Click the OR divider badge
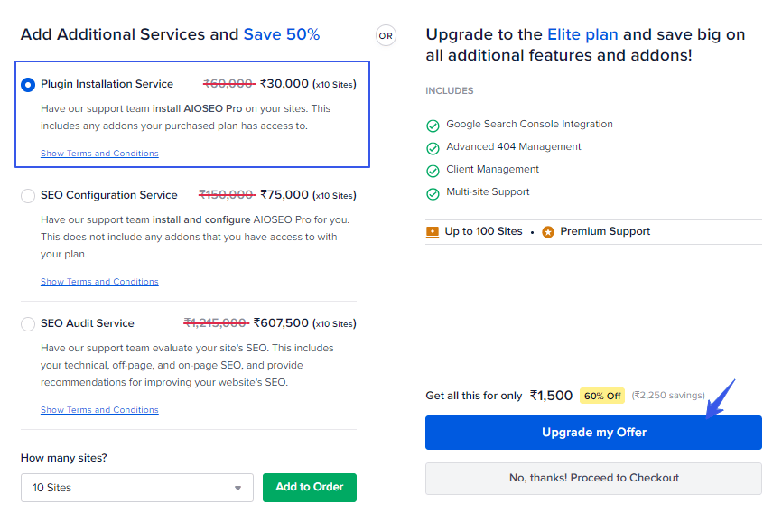Viewport: 782px width, 532px height. coord(386,35)
